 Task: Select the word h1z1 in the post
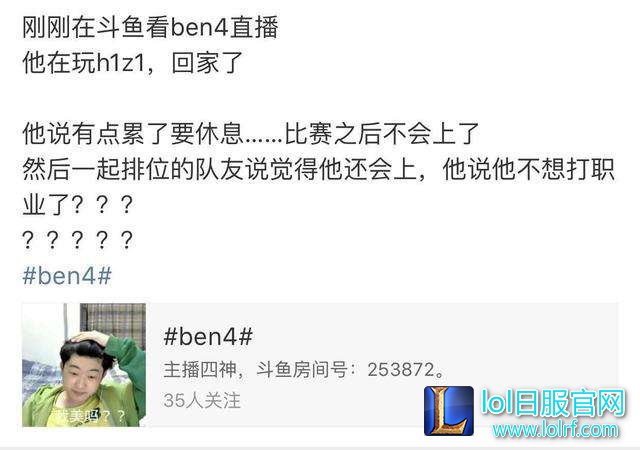[x=120, y=63]
